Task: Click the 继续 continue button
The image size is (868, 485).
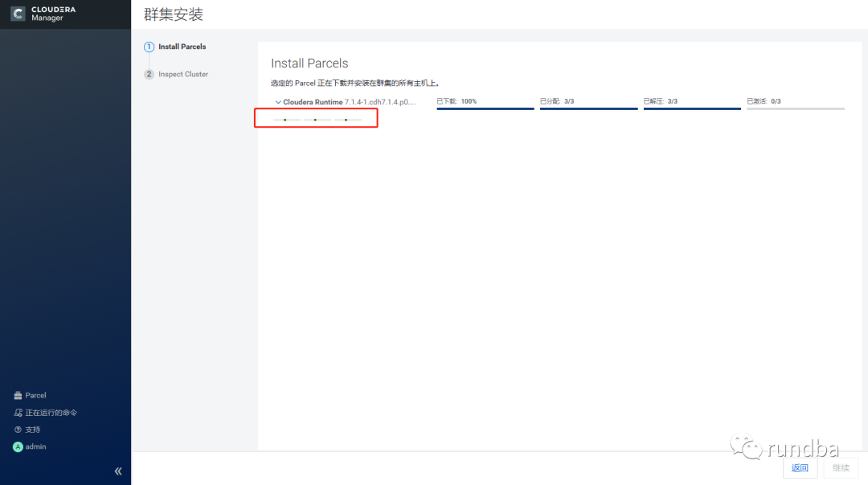Action: point(841,468)
